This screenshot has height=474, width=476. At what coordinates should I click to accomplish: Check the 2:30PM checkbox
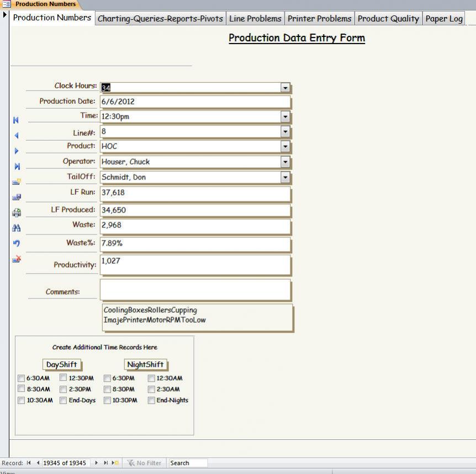(63, 389)
